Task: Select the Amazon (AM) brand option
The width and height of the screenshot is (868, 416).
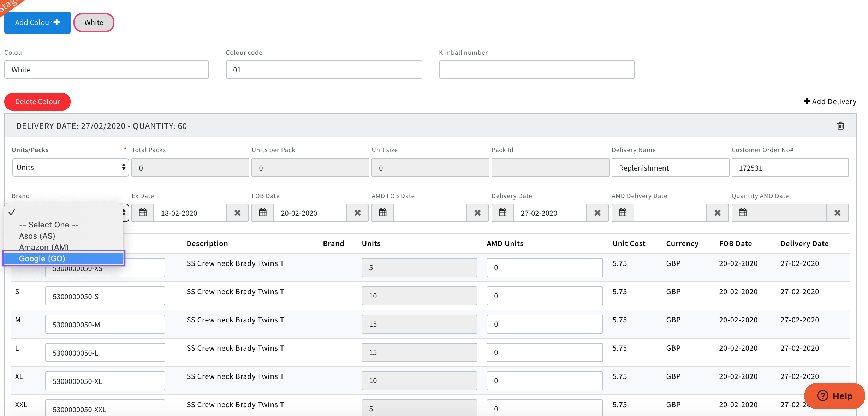Action: point(44,247)
